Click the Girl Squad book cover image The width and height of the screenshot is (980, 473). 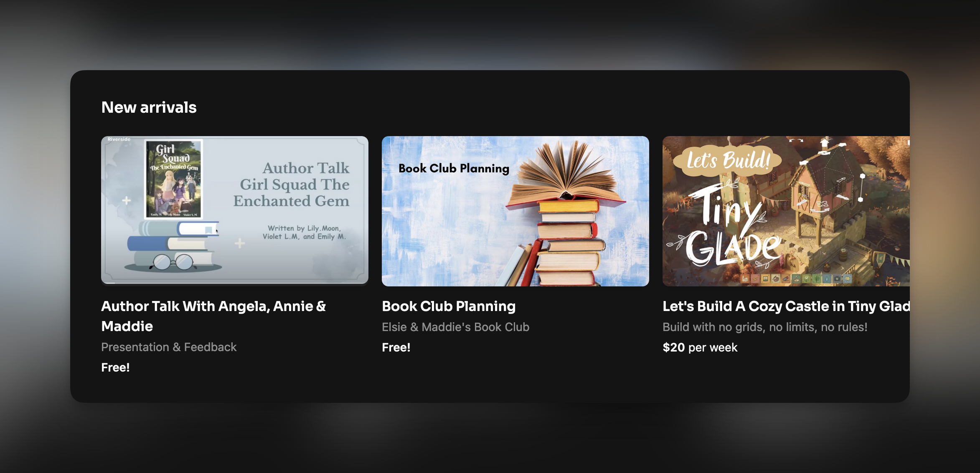tap(173, 179)
